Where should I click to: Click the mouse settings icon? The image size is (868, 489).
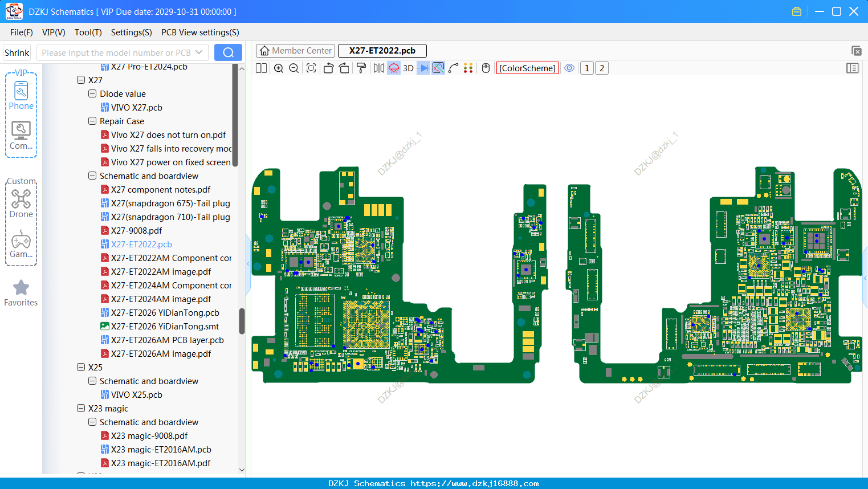point(486,68)
